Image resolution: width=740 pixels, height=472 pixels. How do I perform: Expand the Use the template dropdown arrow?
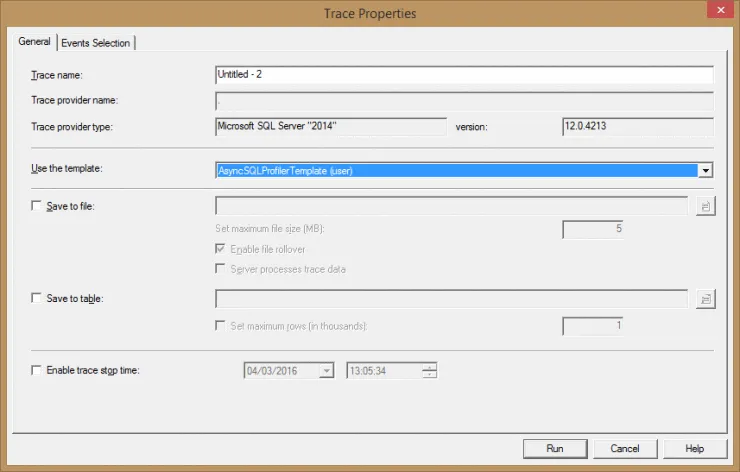[x=705, y=171]
